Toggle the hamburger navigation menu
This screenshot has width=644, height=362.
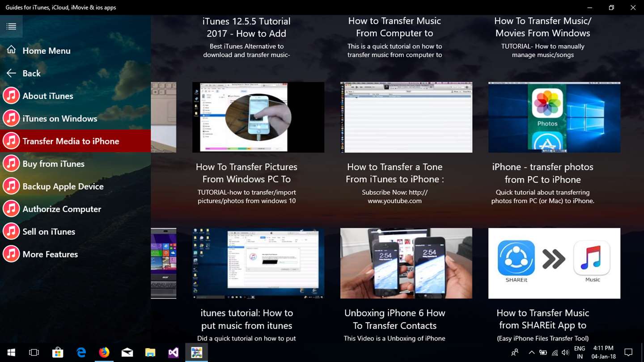(11, 26)
